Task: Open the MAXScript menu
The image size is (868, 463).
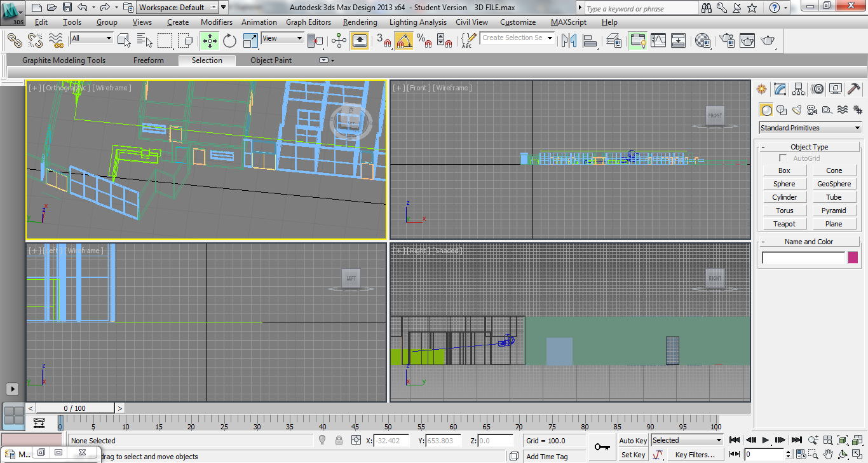Action: pos(569,22)
